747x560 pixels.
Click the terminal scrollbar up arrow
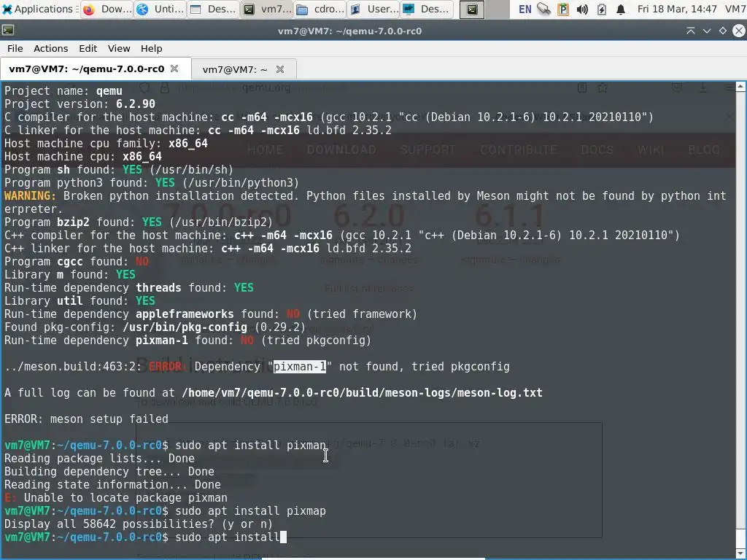coord(740,86)
